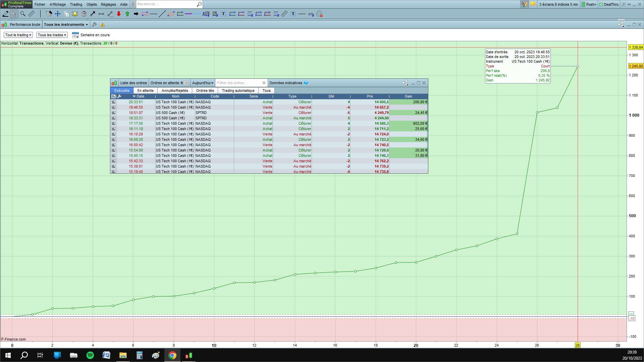This screenshot has height=362, width=644.
Task: Open the Aujourd'hui period dropdown
Action: pyautogui.click(x=203, y=83)
